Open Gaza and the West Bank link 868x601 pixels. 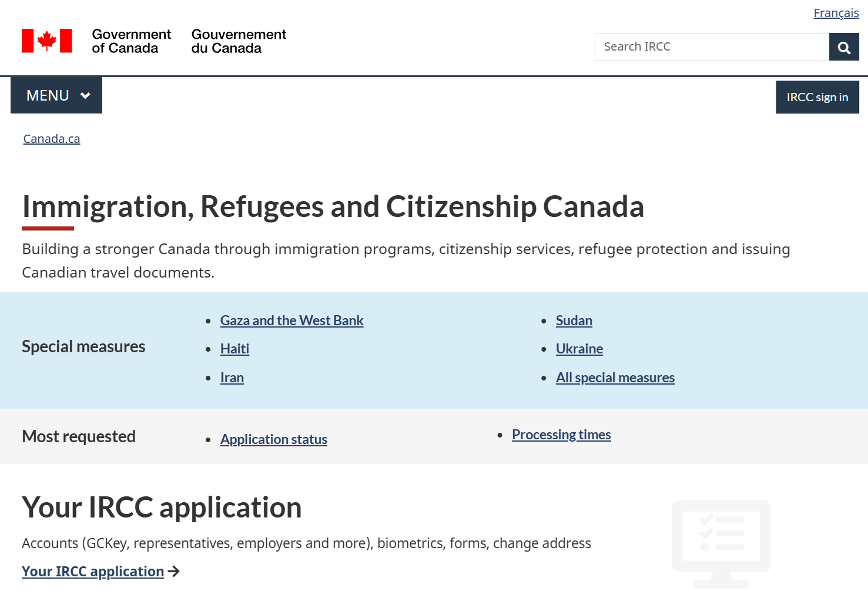pos(291,320)
